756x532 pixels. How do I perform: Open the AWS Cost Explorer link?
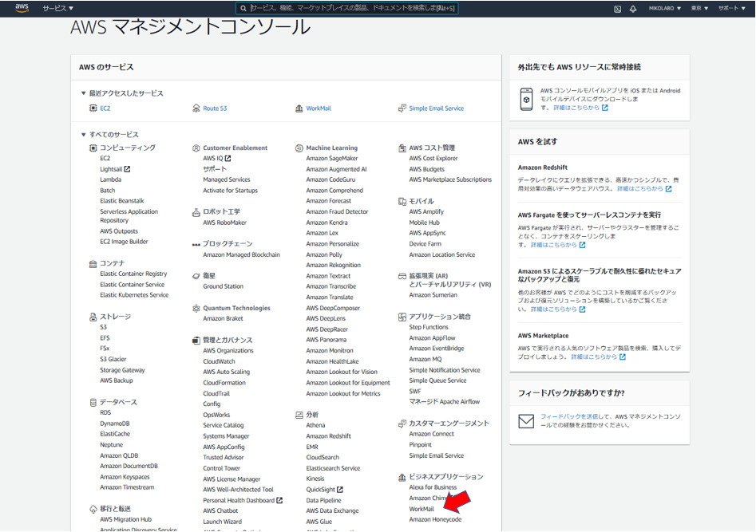433,158
